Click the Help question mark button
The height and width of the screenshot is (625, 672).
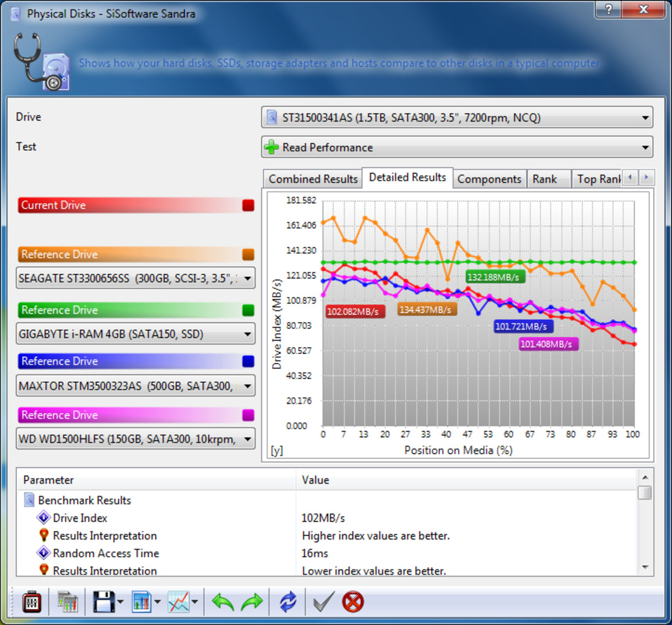pyautogui.click(x=609, y=9)
